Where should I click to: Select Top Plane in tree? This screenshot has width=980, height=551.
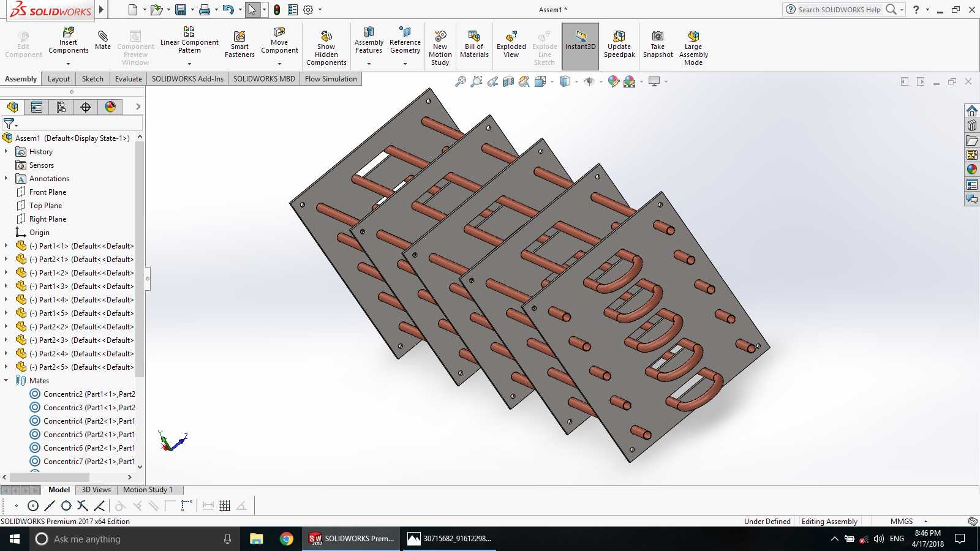coord(45,205)
